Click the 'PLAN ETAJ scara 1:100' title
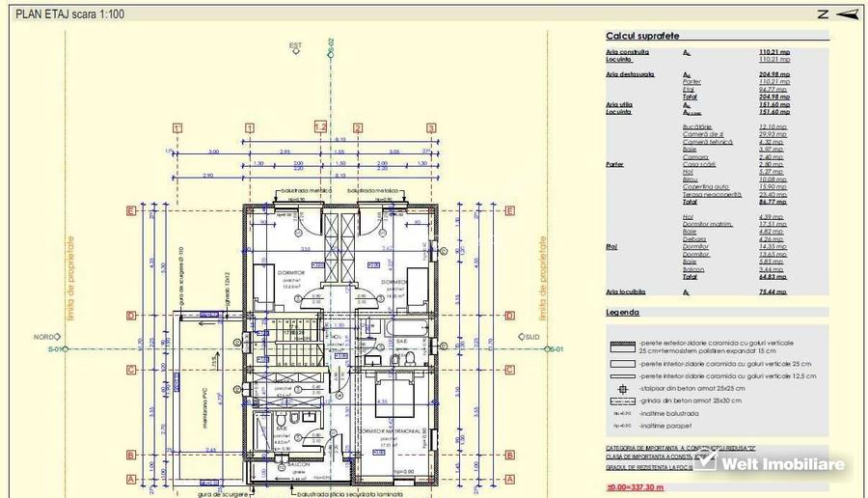The image size is (868, 498). tap(69, 14)
